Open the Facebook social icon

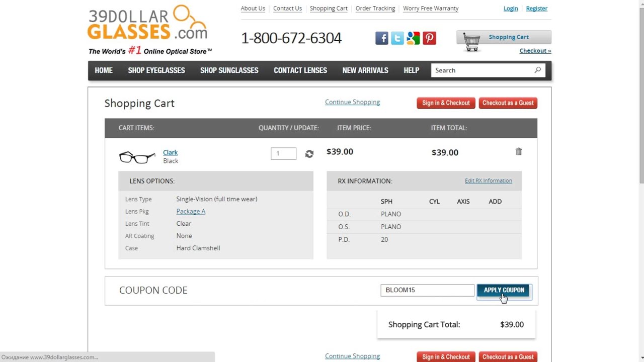point(382,38)
